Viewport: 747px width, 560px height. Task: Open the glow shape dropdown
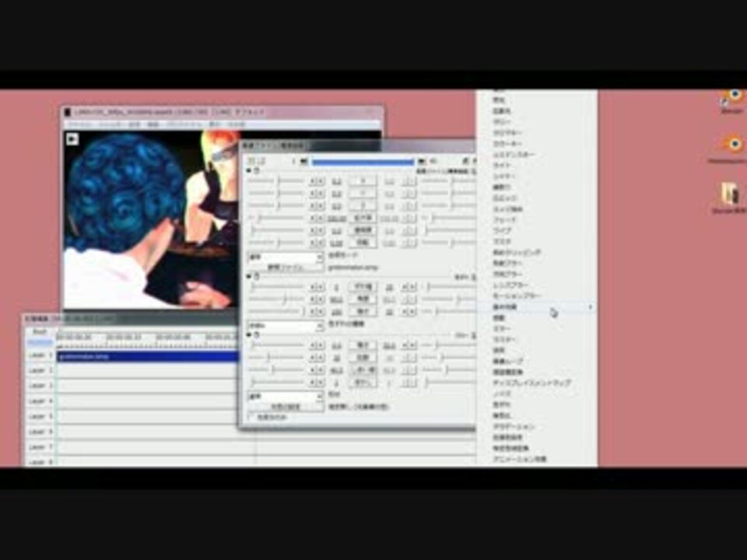(x=285, y=396)
